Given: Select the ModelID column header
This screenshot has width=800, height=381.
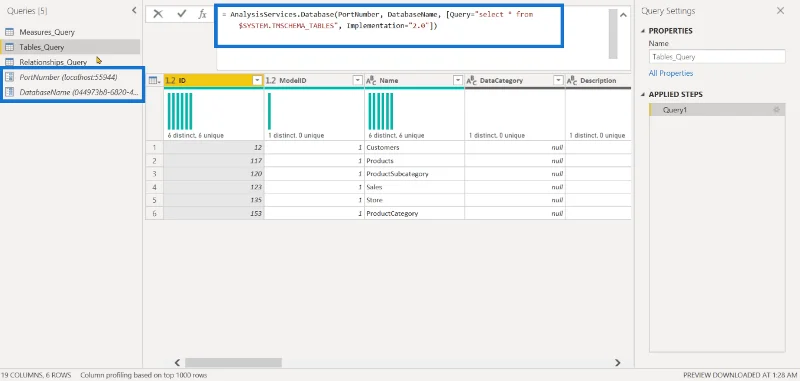Looking at the screenshot, I should click(314, 81).
